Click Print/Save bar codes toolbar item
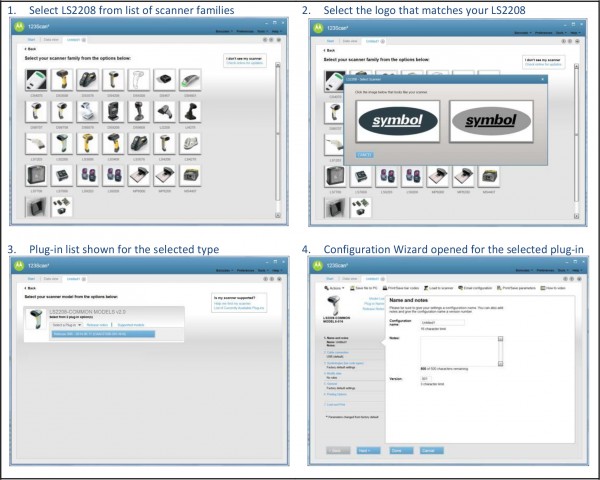Viewport: 600px width, 480px height. point(401,288)
